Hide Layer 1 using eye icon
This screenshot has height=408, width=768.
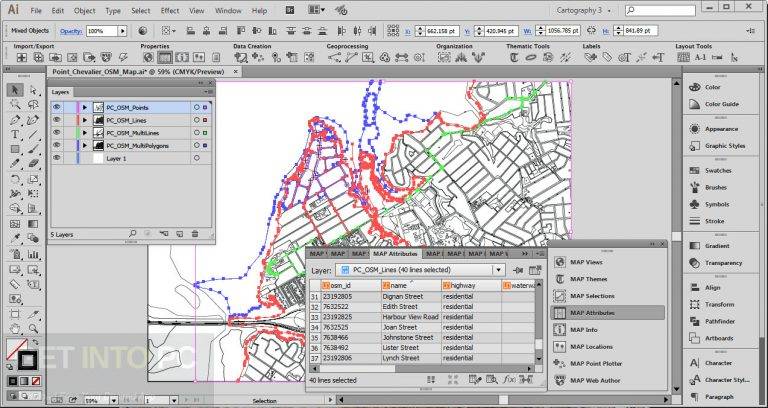point(57,158)
